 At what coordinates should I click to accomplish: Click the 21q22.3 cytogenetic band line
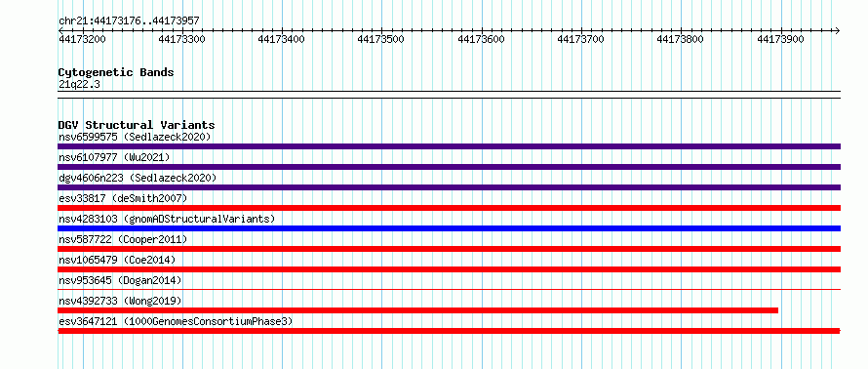point(449,94)
